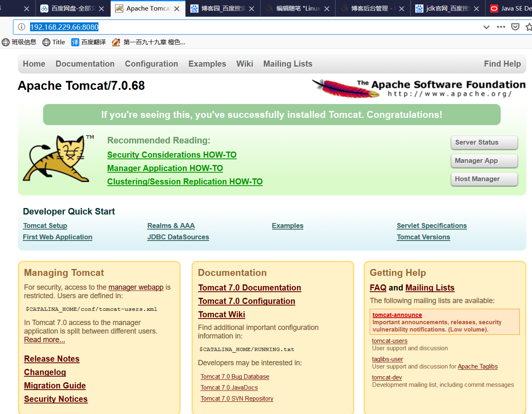
Task: Open Security Considerations HOW-TO link
Action: [172, 155]
